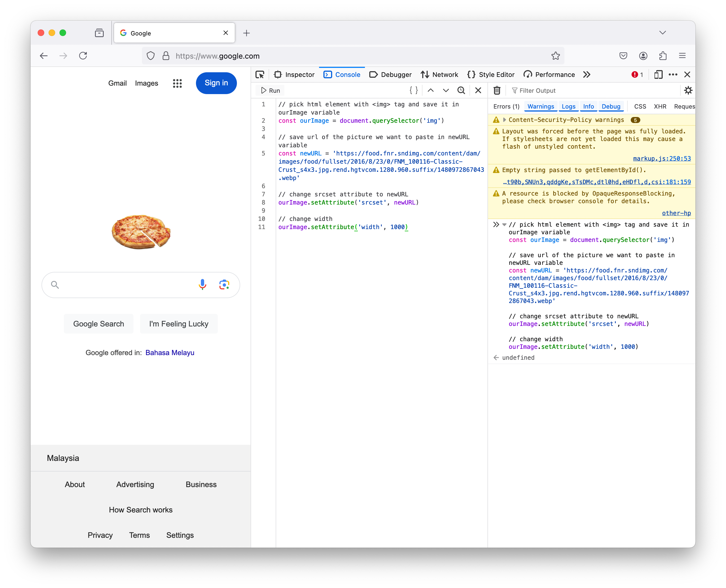Viewport: 726px width, 588px height.
Task: Open Gmail link
Action: pos(118,83)
